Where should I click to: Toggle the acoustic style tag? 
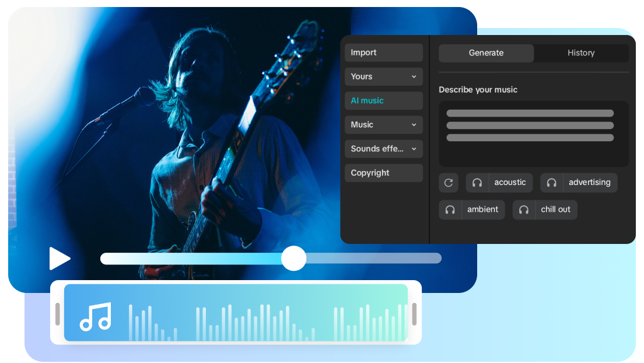click(510, 183)
